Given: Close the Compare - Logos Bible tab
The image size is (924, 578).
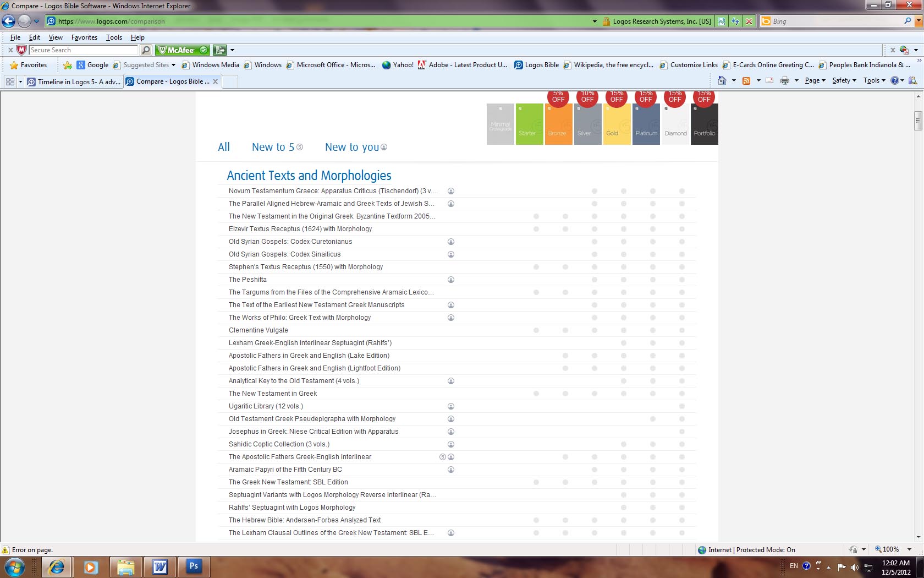Looking at the screenshot, I should (216, 81).
